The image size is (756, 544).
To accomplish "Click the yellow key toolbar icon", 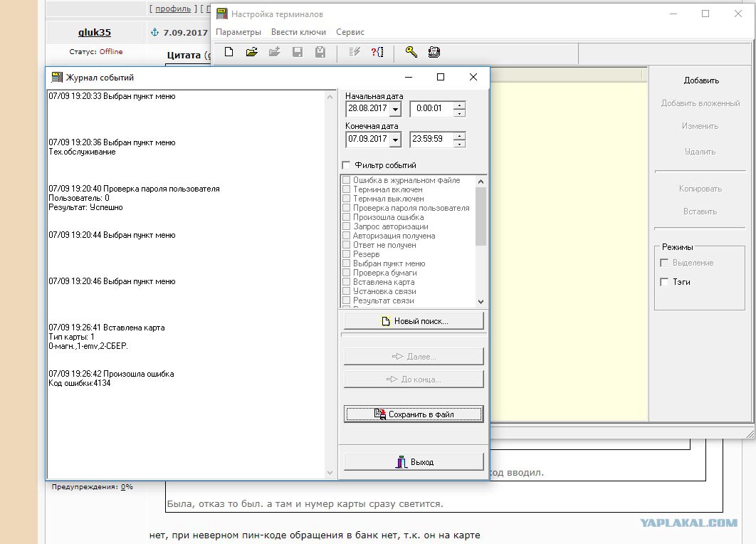I will click(411, 52).
